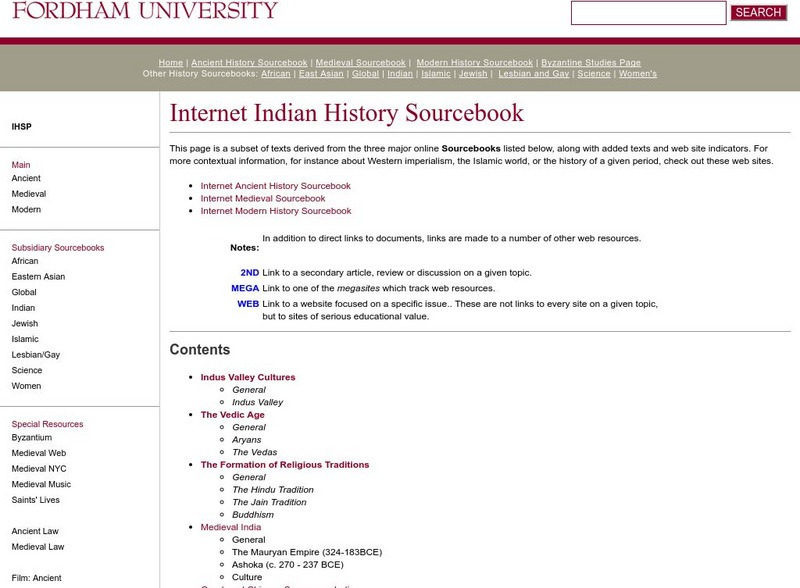Open Internet Modern History Sourcebook link
Image resolution: width=800 pixels, height=588 pixels.
pos(276,211)
